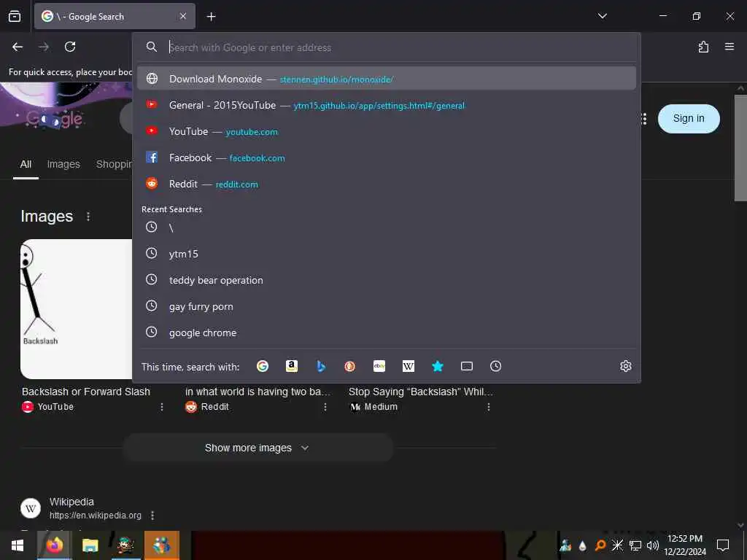
Task: Search with DuckDuckGo engine icon
Action: tap(350, 366)
